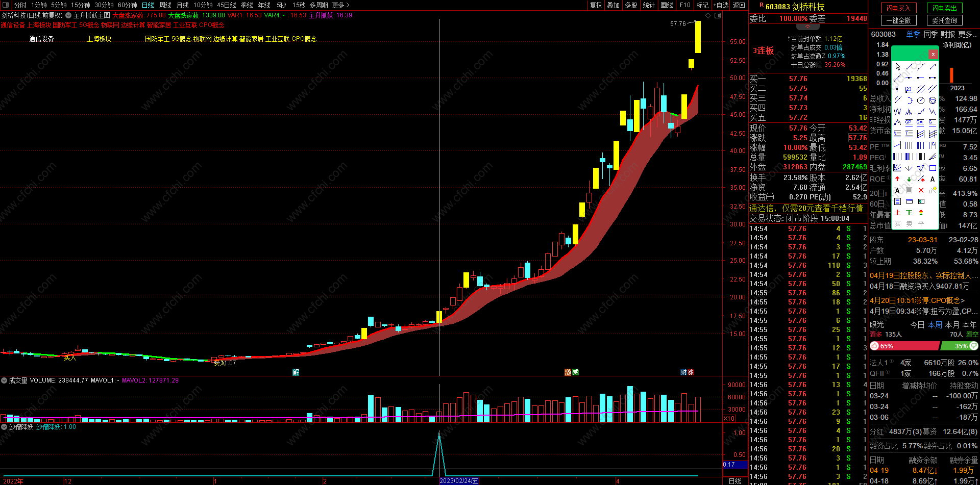Click the 闪电买入 button
Image resolution: width=980 pixels, height=485 pixels.
click(899, 8)
